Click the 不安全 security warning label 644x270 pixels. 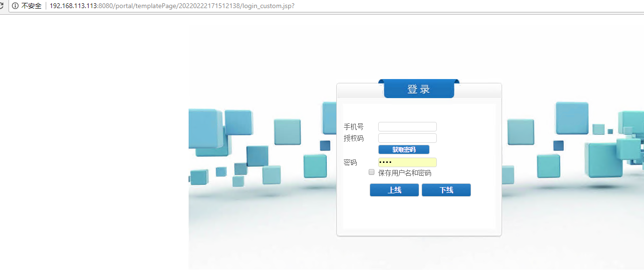(x=31, y=6)
